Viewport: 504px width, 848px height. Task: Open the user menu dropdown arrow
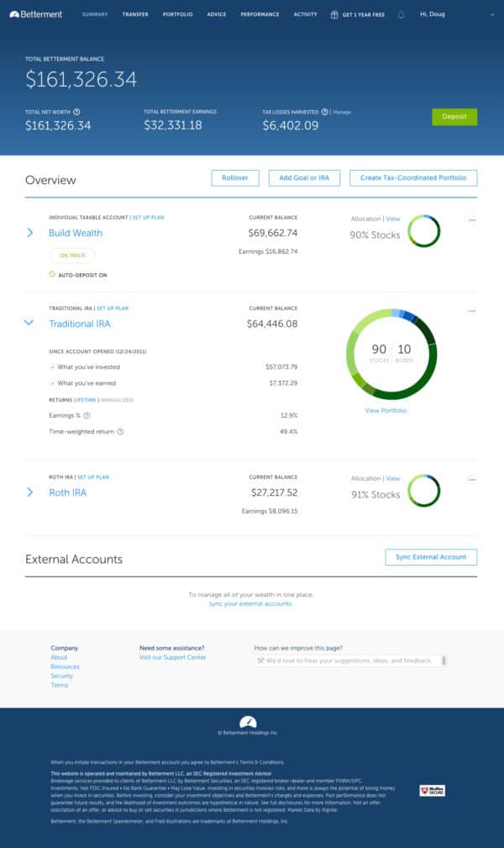491,14
